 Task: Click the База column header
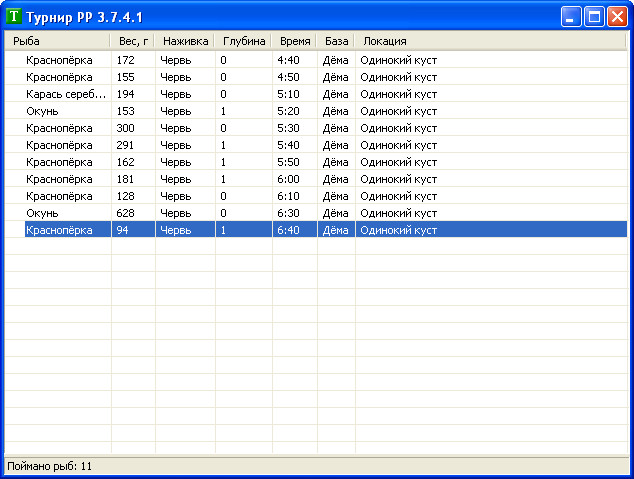(335, 41)
